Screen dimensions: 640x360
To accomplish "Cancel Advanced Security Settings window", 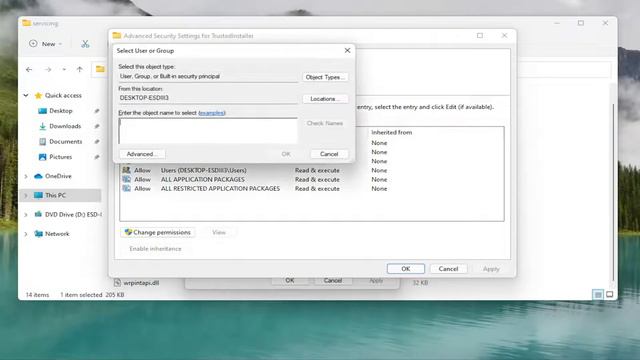I will 448,269.
